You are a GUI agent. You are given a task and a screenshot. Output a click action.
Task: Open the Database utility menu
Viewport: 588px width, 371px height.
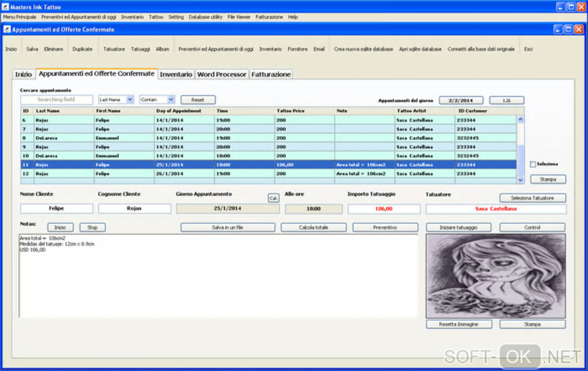(x=205, y=17)
